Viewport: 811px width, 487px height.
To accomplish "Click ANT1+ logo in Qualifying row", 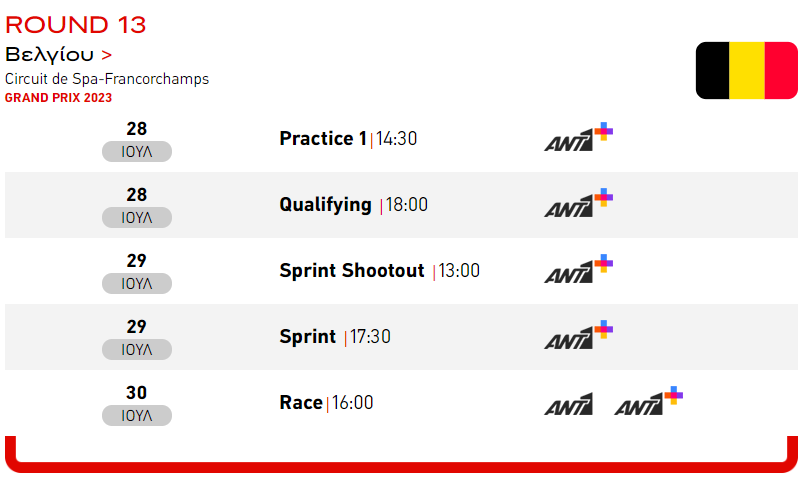I will (x=578, y=203).
